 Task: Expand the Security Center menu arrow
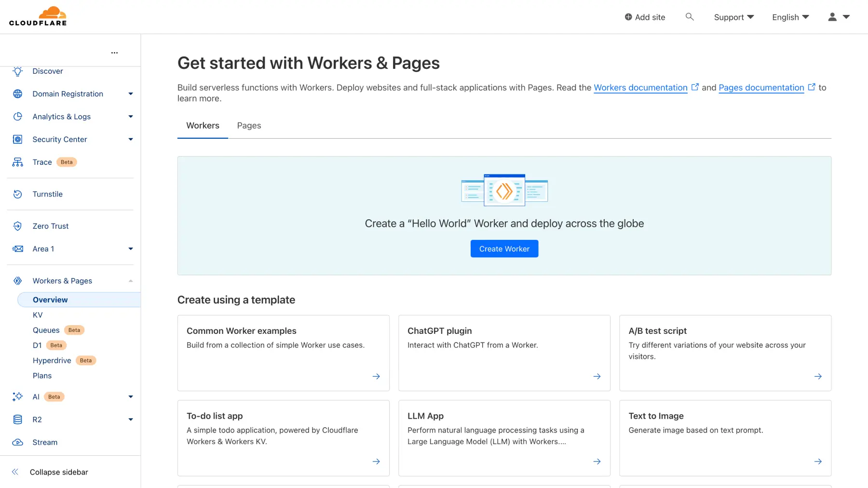point(131,139)
